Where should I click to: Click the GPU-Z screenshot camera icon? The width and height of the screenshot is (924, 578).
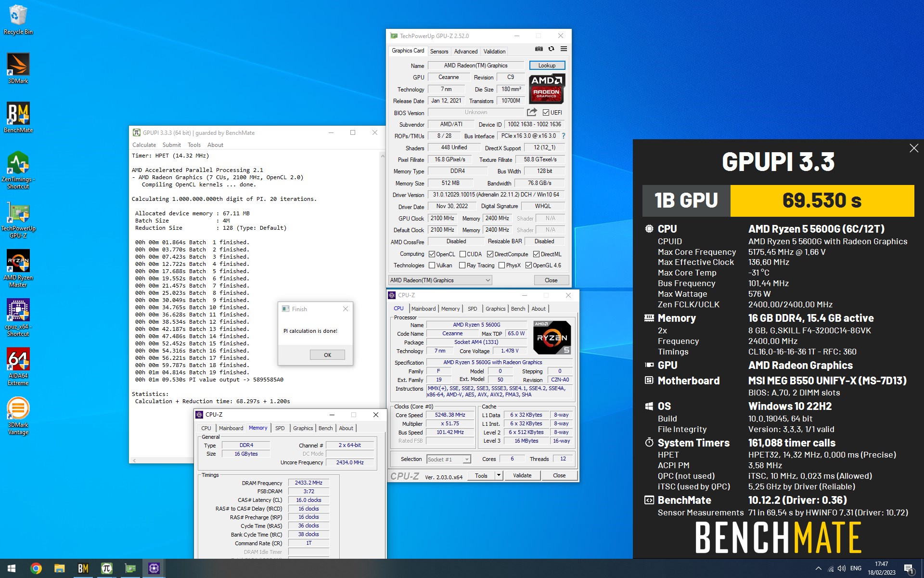point(539,49)
